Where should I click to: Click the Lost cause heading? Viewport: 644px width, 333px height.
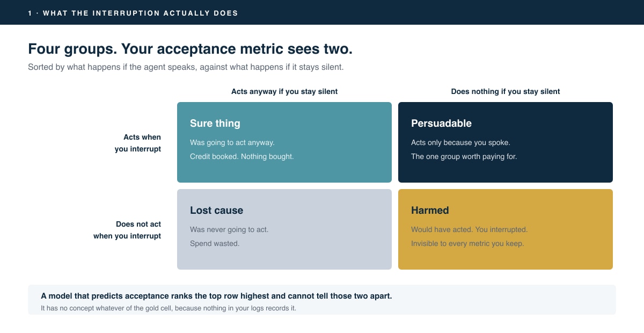coord(216,211)
